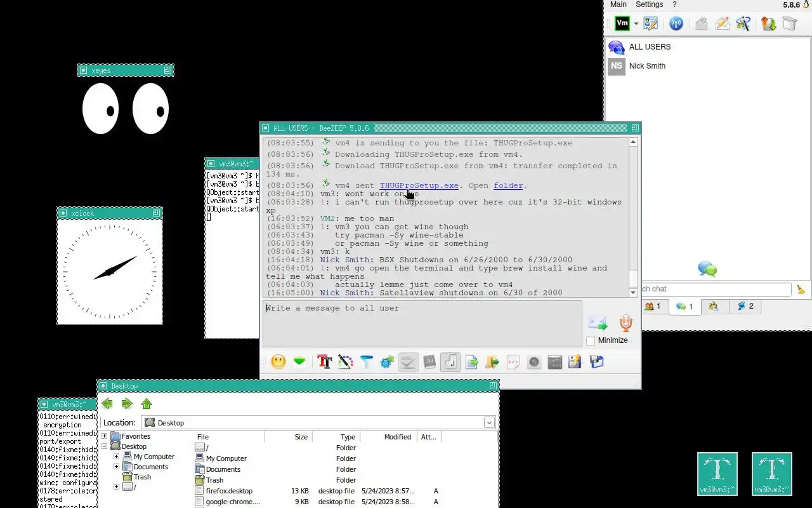Click the search chat field
The image size is (812, 508).
pos(716,289)
